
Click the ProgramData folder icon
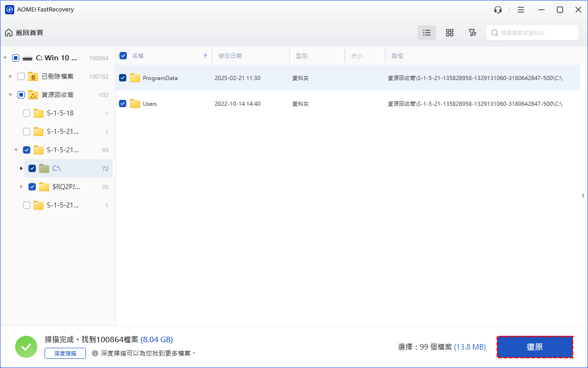[135, 78]
